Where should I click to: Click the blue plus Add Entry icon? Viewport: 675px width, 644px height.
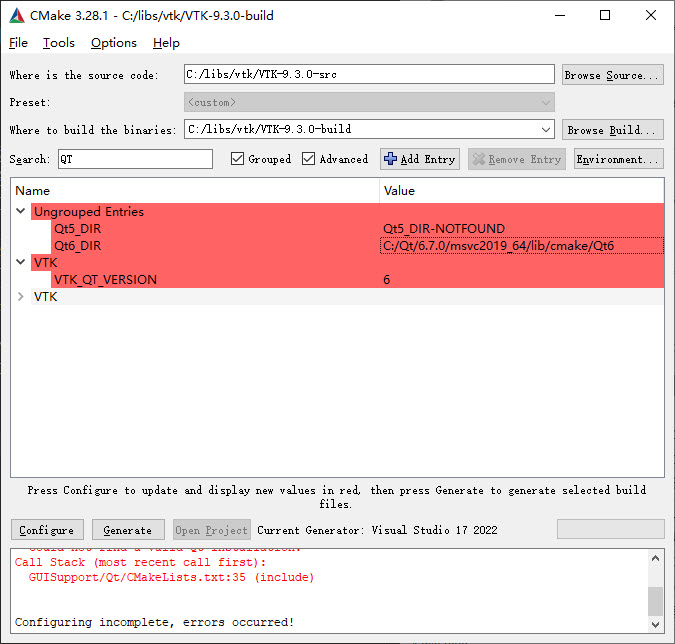click(390, 159)
